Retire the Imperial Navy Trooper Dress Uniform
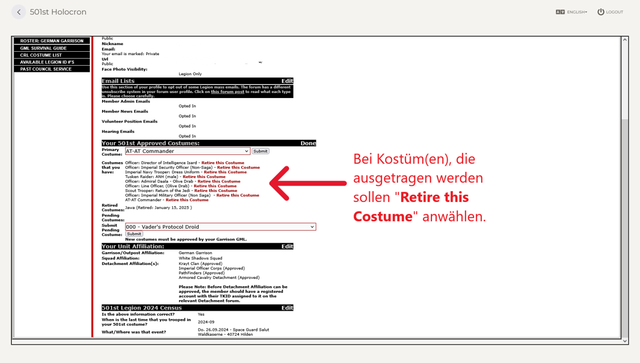Viewport: 640px width, 363px height. point(225,172)
